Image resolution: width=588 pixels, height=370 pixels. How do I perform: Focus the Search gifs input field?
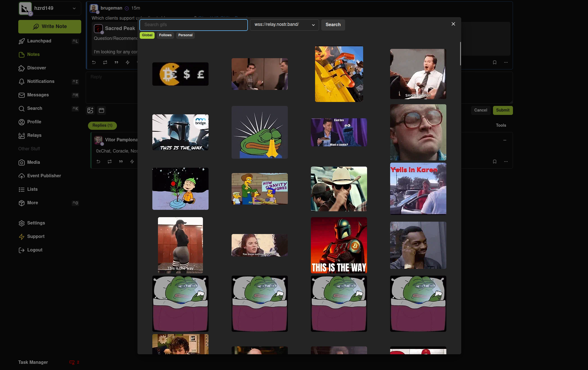coord(194,25)
